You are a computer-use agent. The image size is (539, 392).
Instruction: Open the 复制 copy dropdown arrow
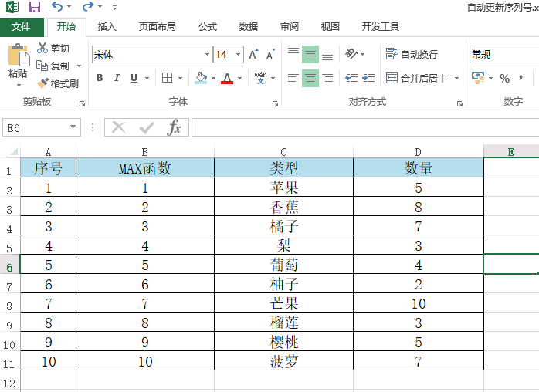point(79,66)
